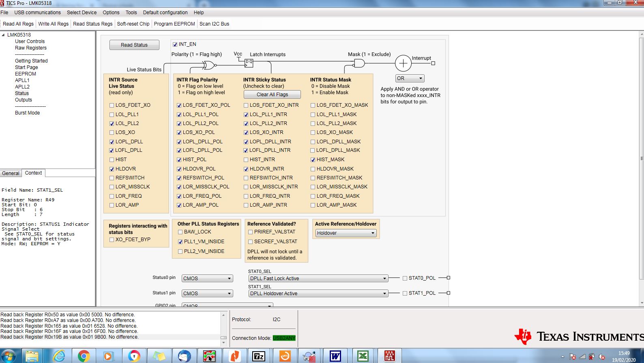The image size is (644, 363).
Task: Click the Clear All Flags button
Action: (272, 95)
